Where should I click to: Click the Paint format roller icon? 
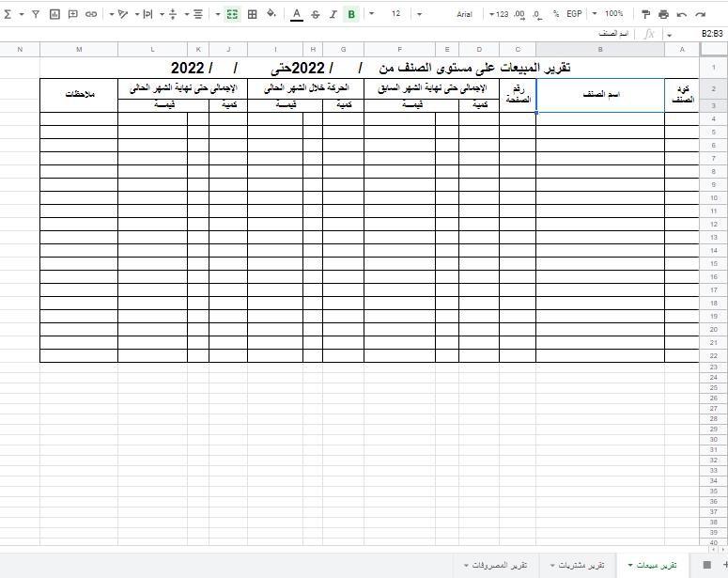pyautogui.click(x=645, y=14)
